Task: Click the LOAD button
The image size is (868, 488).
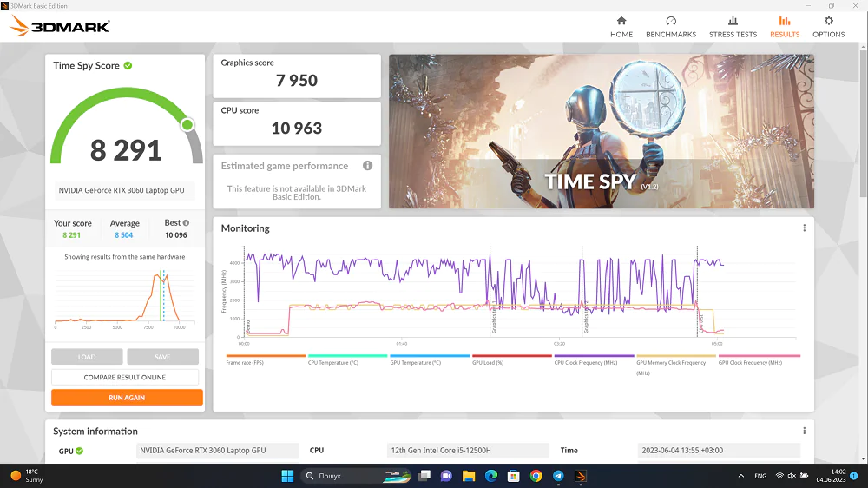Action: pyautogui.click(x=87, y=357)
